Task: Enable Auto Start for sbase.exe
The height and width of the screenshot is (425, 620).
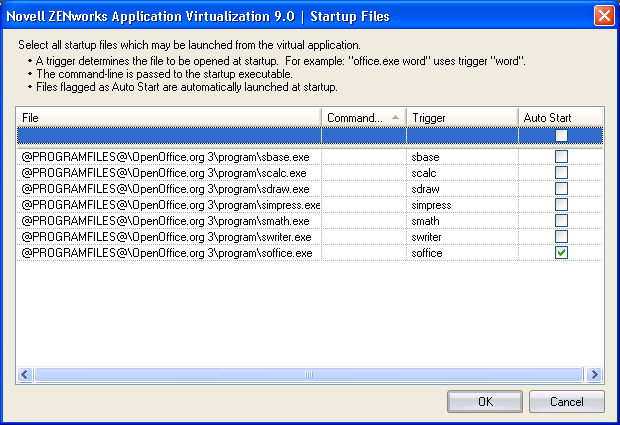Action: 561,157
